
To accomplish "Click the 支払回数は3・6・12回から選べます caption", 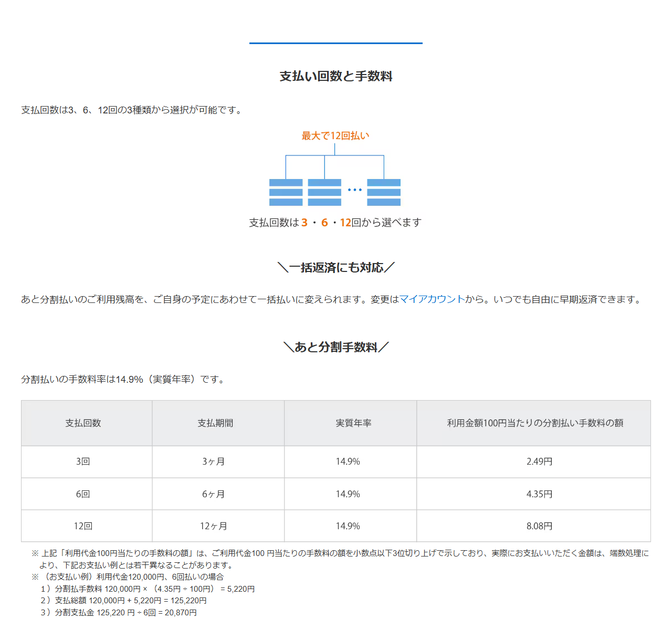I will pyautogui.click(x=335, y=223).
